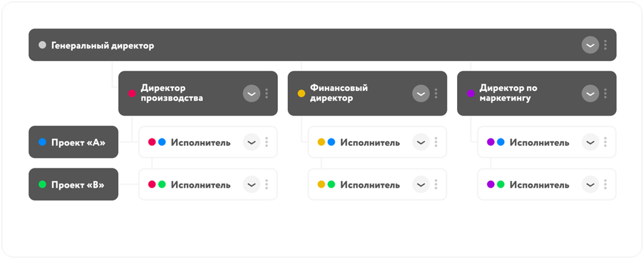This screenshot has width=644, height=259.
Task: Expand the Финансовый директор chevron
Action: [421, 93]
